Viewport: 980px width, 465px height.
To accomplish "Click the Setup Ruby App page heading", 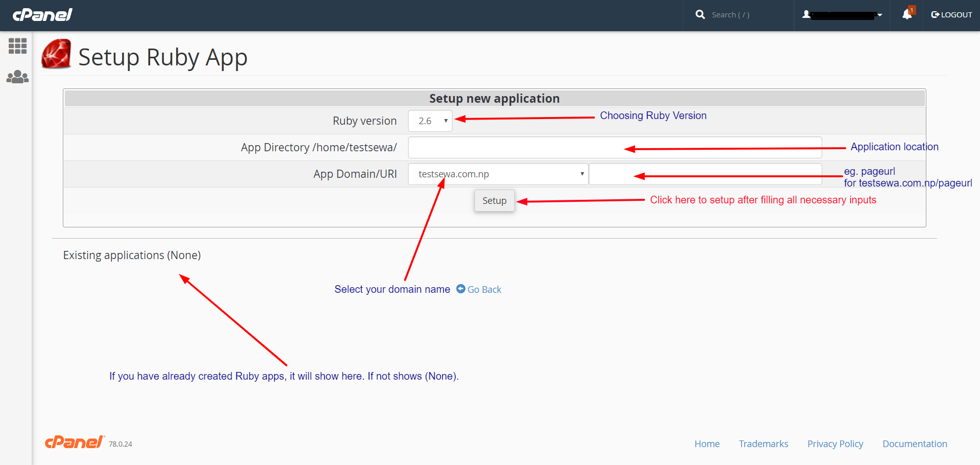I will (163, 57).
